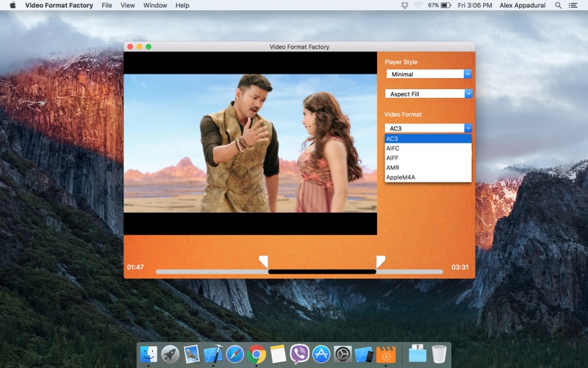Screen dimensions: 588x368
Task: Minimize the window with the yellow button
Action: point(139,46)
